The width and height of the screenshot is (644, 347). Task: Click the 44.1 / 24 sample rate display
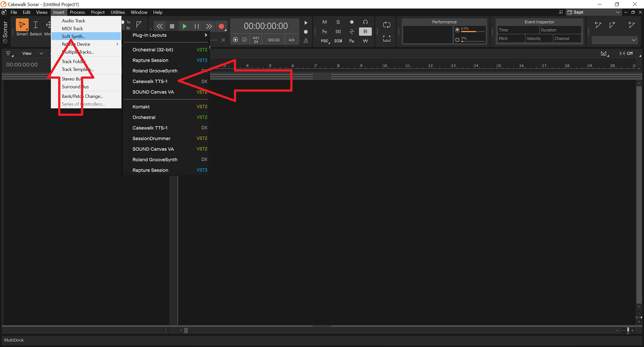point(256,40)
